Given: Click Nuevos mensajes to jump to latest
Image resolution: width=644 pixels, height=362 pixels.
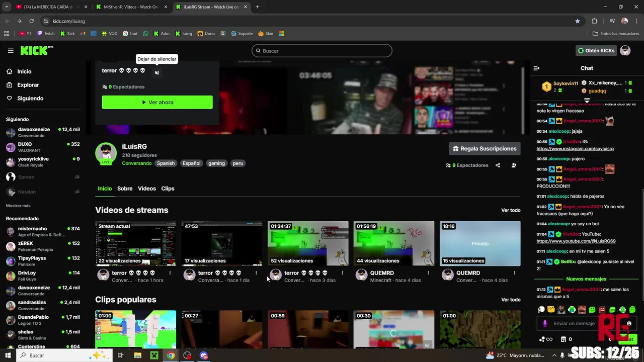Looking at the screenshot, I should click(x=586, y=279).
